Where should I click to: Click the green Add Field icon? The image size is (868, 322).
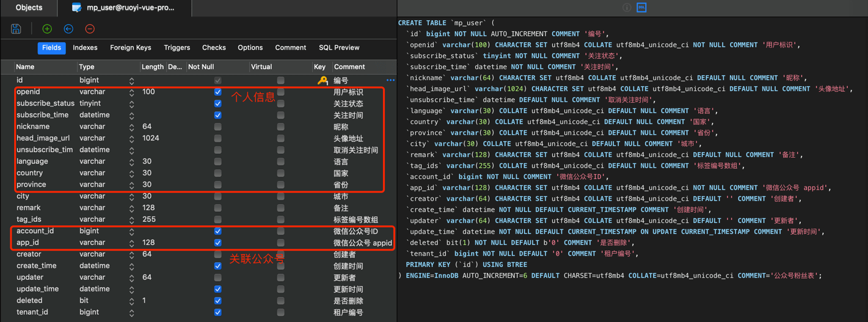click(x=47, y=29)
